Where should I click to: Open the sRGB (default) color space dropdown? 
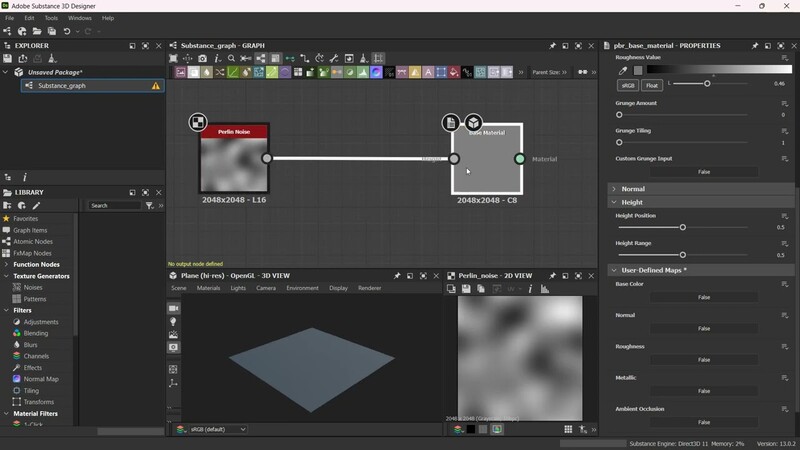point(216,429)
